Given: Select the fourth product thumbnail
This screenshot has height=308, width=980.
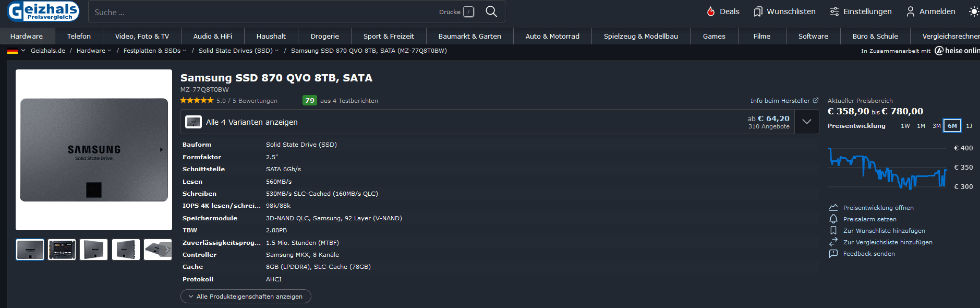Looking at the screenshot, I should [126, 250].
